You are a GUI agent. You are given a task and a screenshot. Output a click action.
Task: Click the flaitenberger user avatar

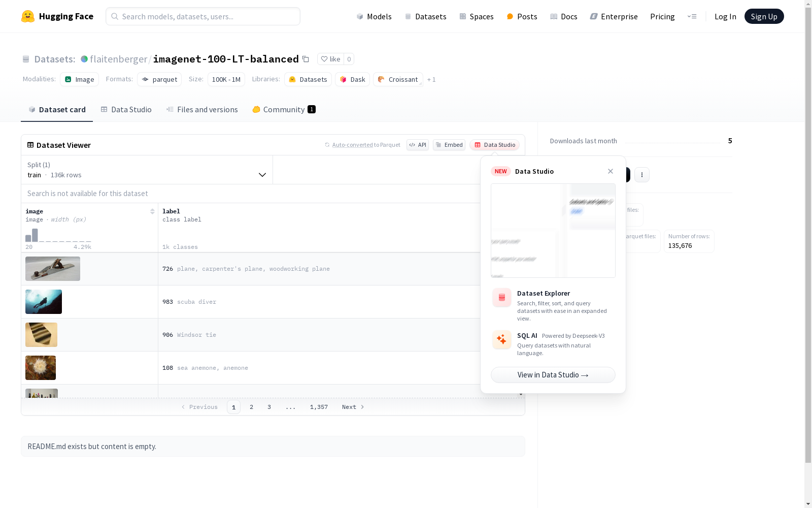[x=84, y=59]
